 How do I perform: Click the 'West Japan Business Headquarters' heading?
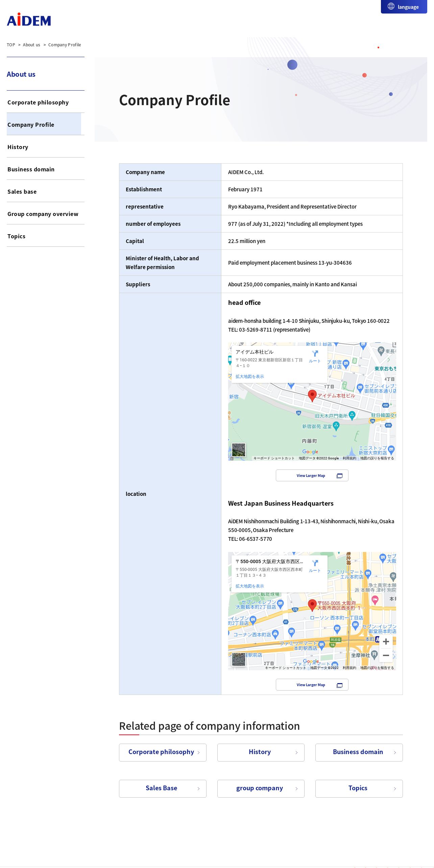[281, 503]
